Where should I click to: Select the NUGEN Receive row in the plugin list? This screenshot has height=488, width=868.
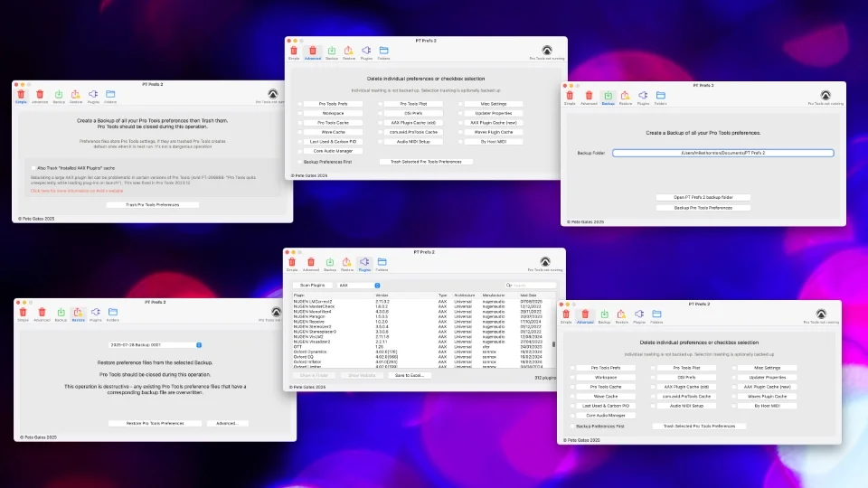[423, 322]
